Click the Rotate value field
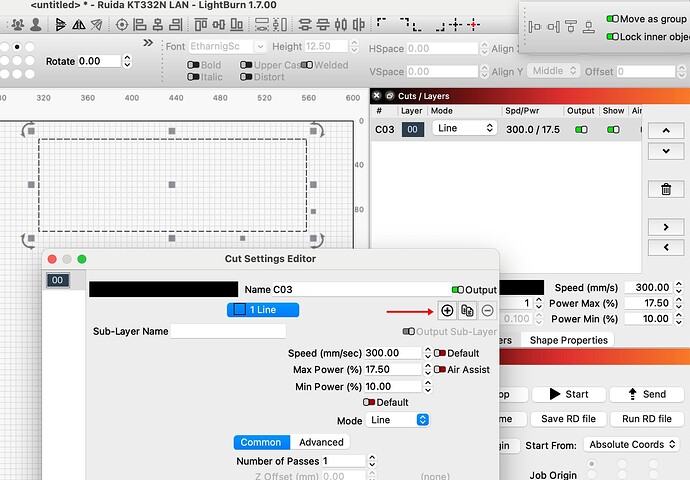This screenshot has width=690, height=480. coord(99,61)
